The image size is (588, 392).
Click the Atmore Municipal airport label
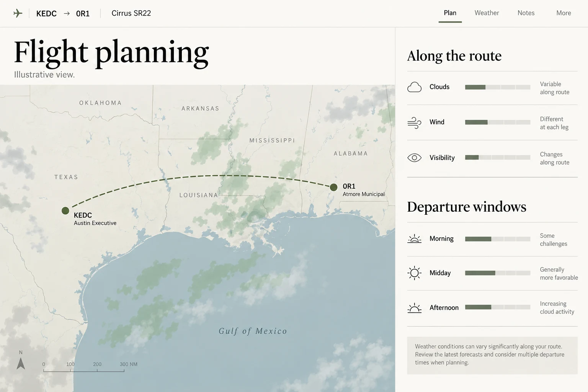[364, 194]
